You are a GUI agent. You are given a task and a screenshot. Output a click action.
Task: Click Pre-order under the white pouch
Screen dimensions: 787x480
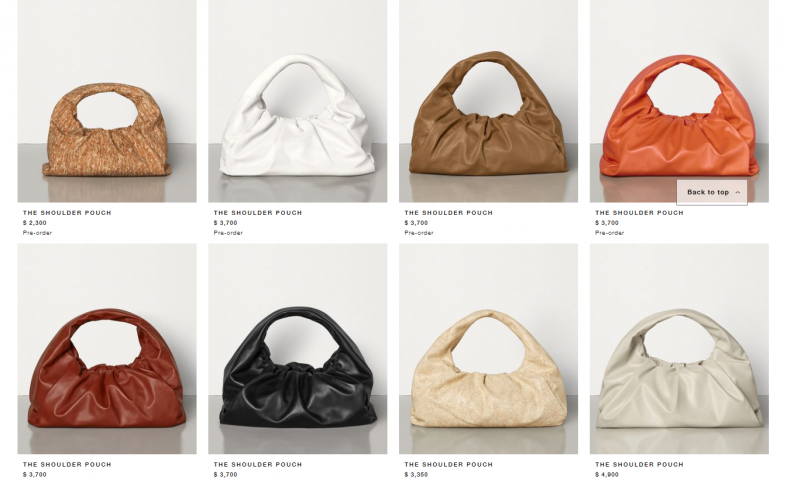coord(228,233)
